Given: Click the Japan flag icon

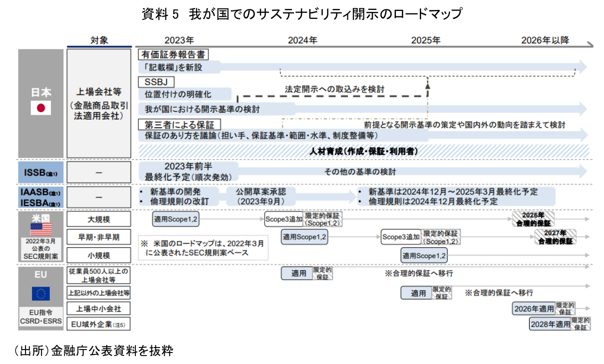Looking at the screenshot, I should point(41,108).
